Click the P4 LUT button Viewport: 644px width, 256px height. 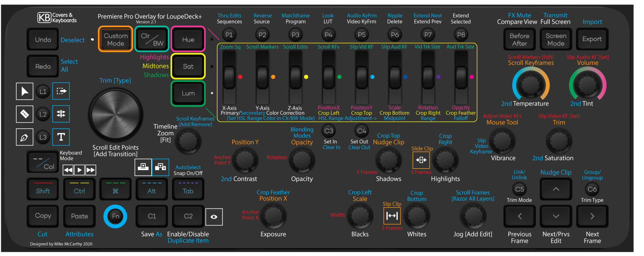[328, 35]
